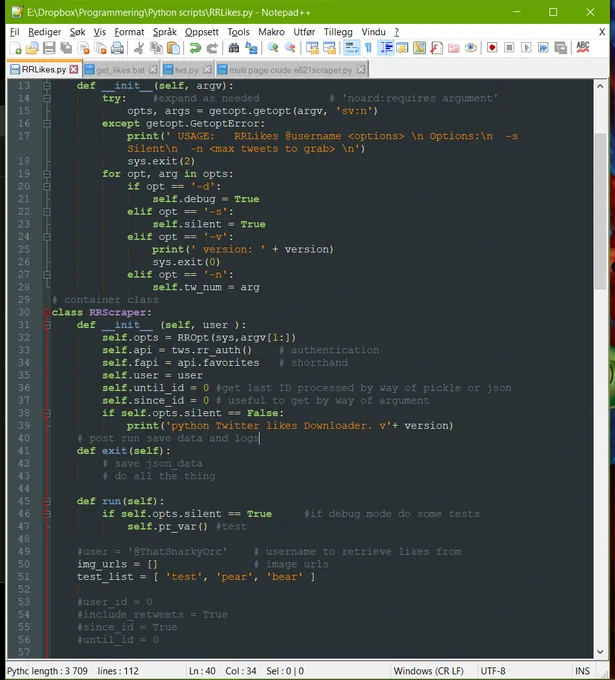Create a new file with the New icon
The image size is (615, 680).
click(x=16, y=48)
